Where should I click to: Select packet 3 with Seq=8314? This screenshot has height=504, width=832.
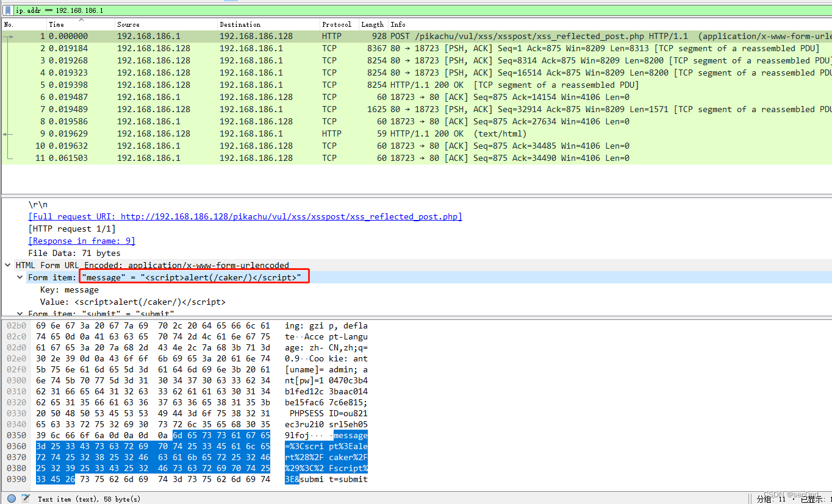417,60
